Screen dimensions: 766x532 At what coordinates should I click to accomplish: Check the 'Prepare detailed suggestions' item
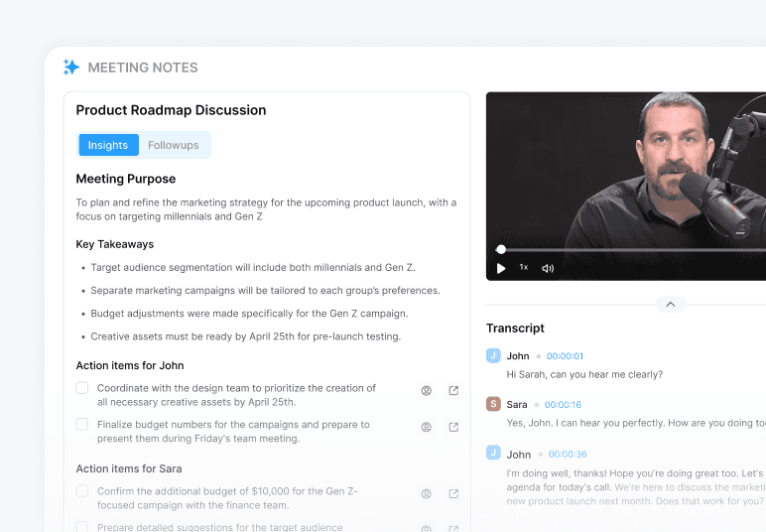[82, 527]
